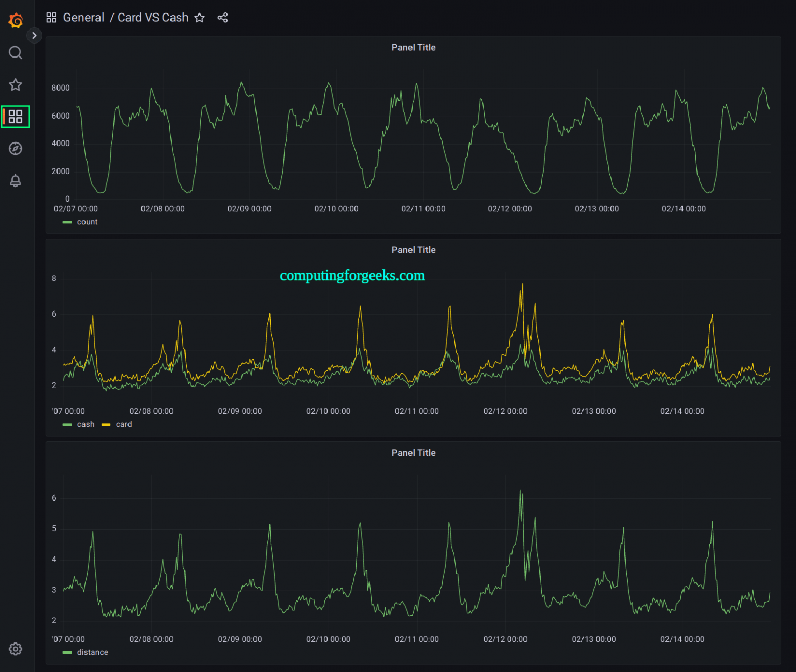This screenshot has width=796, height=672.
Task: Open the bottom Panel Title menu
Action: coord(414,452)
